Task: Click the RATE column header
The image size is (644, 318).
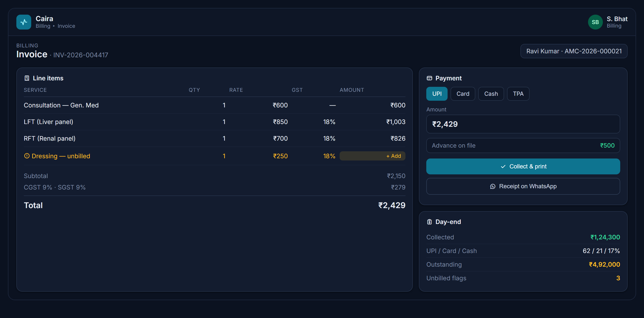Action: 236,90
